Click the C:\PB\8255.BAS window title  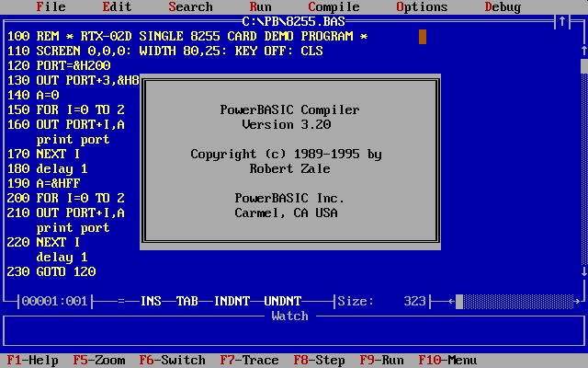[293, 21]
